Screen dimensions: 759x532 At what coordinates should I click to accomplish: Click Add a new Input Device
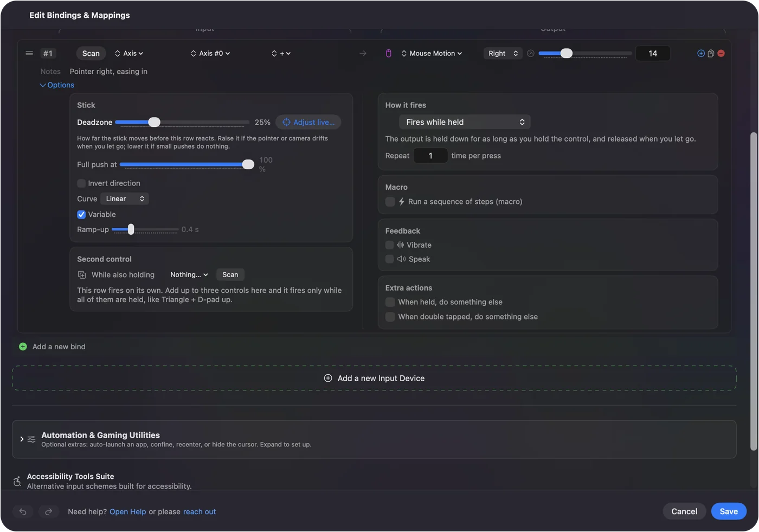[x=374, y=379]
